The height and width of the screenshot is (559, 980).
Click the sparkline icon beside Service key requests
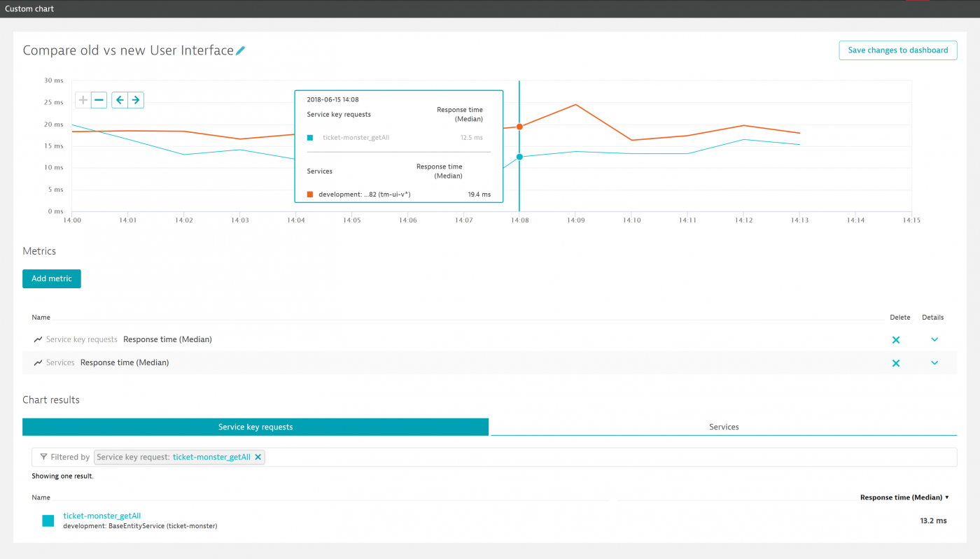point(37,339)
